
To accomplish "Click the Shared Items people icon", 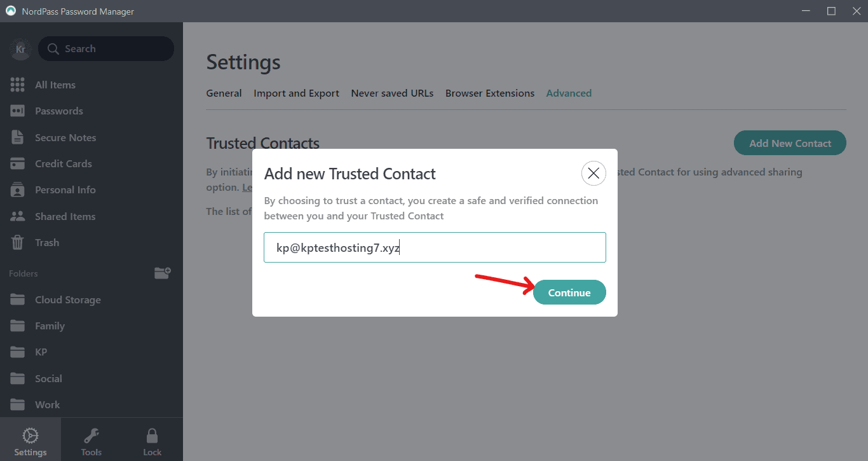I will [17, 216].
